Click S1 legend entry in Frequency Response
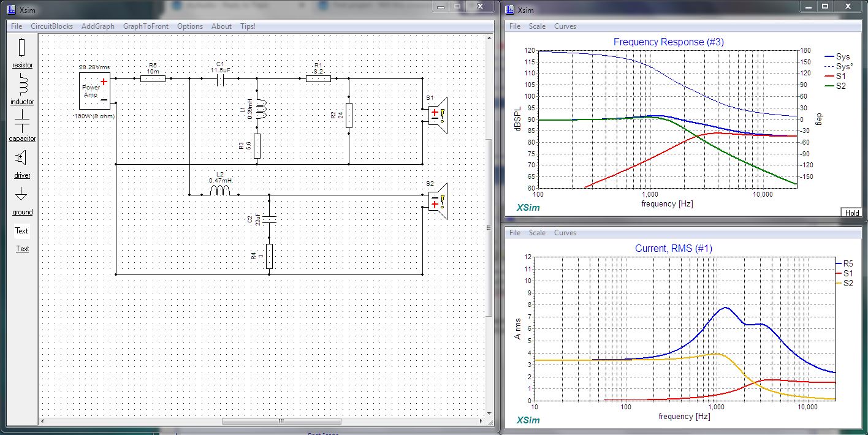This screenshot has width=868, height=435. pyautogui.click(x=836, y=76)
